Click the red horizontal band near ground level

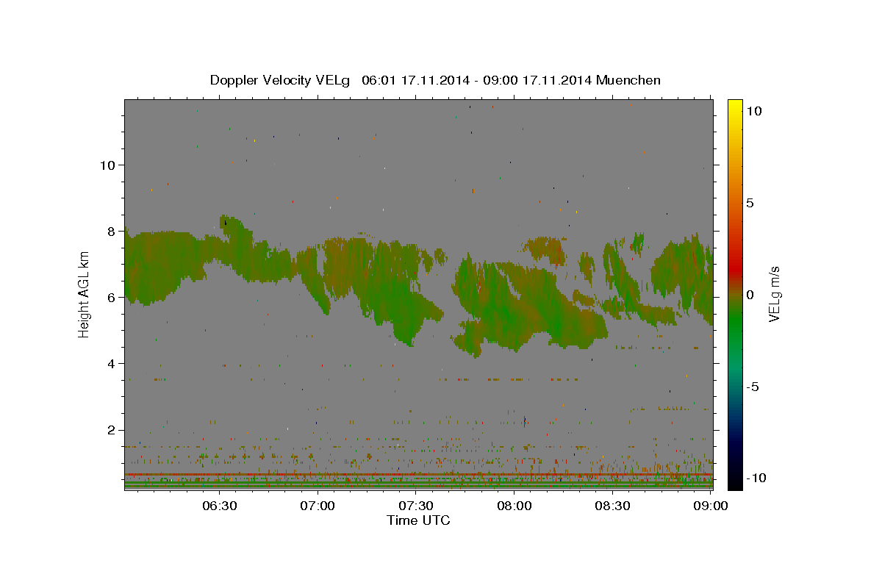click(418, 475)
